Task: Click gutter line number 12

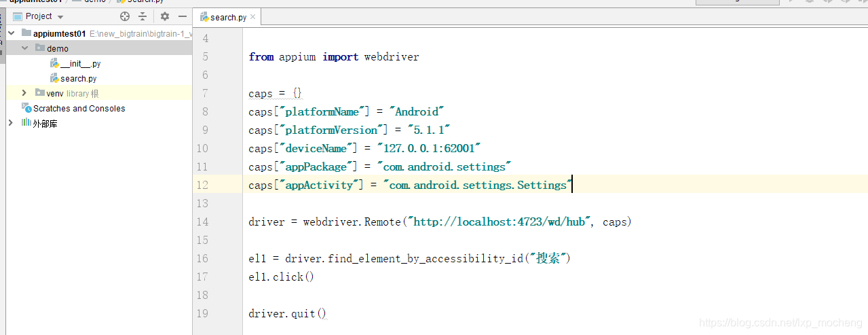Action: pos(202,185)
